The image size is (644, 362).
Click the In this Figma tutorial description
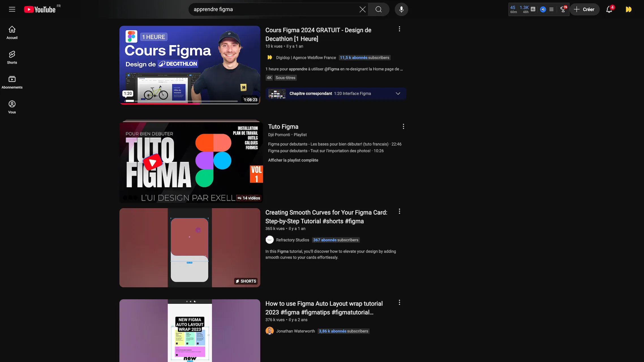[330, 254]
